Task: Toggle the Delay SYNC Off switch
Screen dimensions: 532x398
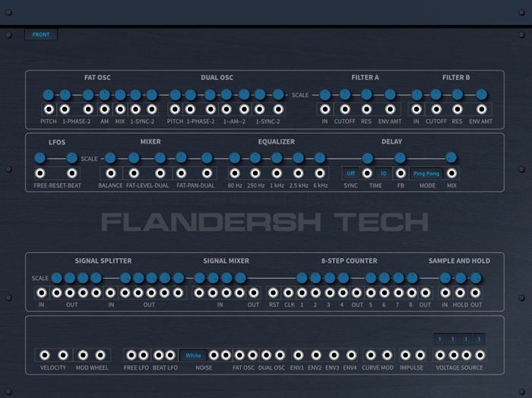Action: point(350,173)
